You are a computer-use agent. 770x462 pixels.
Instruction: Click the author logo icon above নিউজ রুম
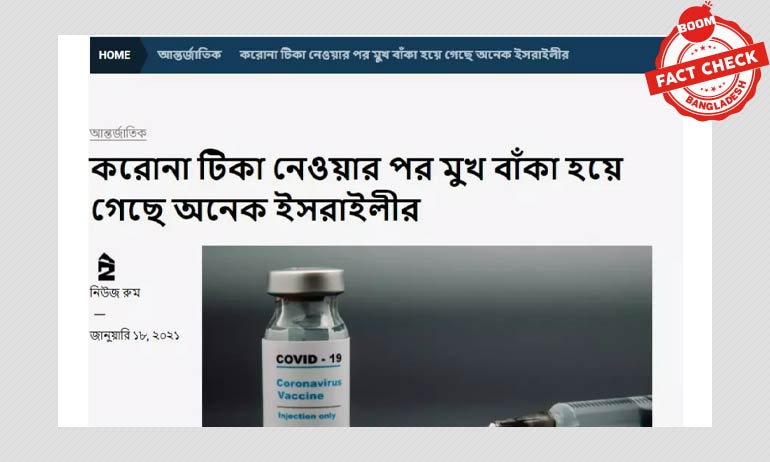[x=106, y=267]
